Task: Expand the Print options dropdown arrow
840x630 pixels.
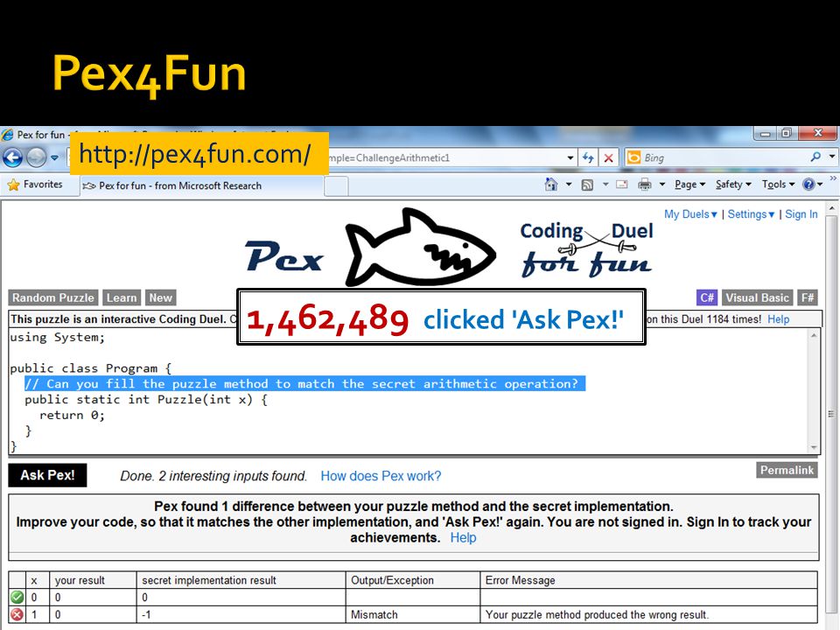Action: (662, 185)
